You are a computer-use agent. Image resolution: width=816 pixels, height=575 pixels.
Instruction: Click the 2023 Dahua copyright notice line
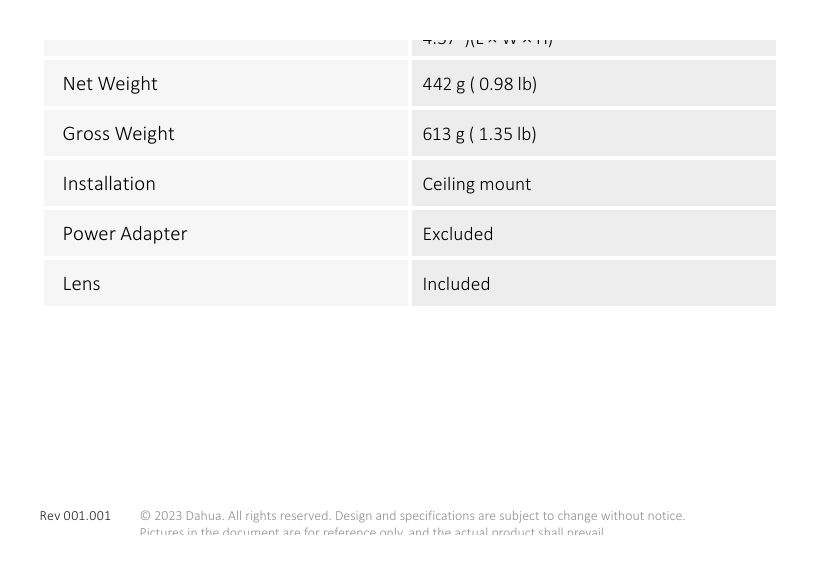[x=412, y=516]
